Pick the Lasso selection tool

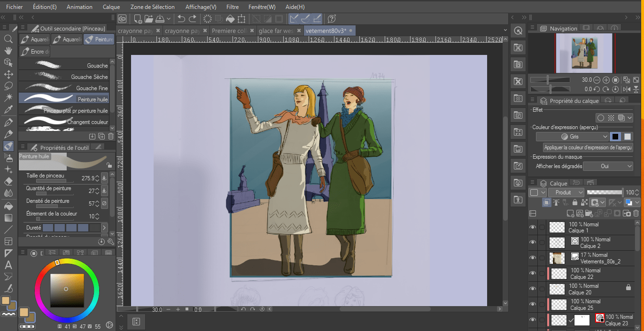pos(8,86)
